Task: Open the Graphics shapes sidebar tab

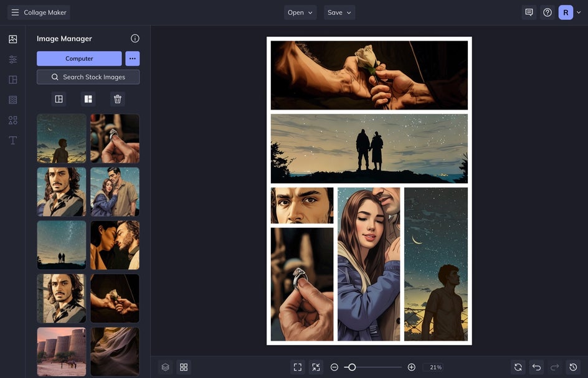Action: point(12,120)
